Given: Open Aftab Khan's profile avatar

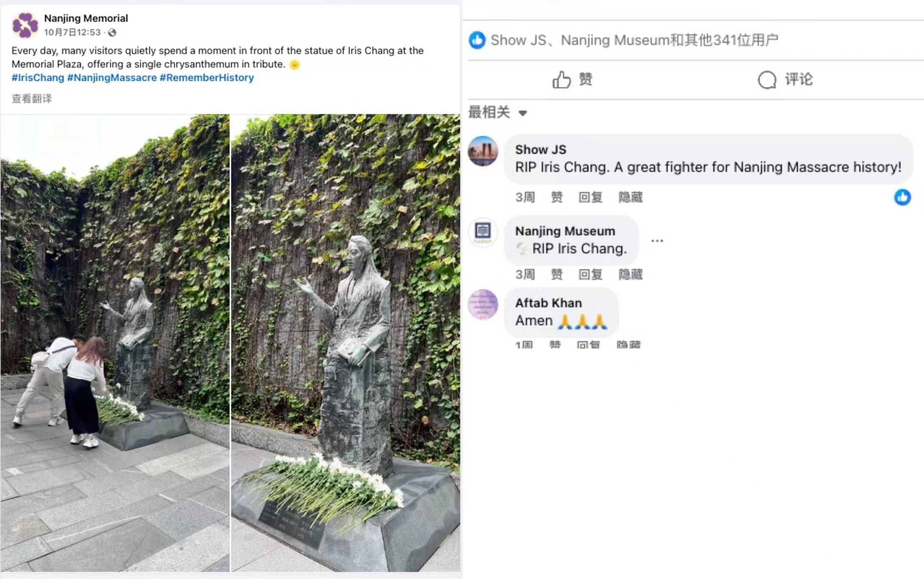Looking at the screenshot, I should click(483, 304).
